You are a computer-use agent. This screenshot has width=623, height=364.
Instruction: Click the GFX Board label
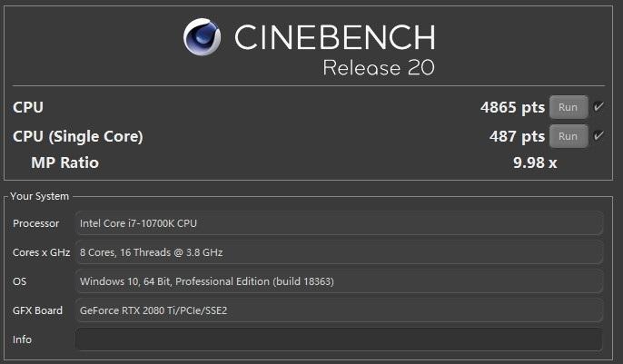pos(37,310)
